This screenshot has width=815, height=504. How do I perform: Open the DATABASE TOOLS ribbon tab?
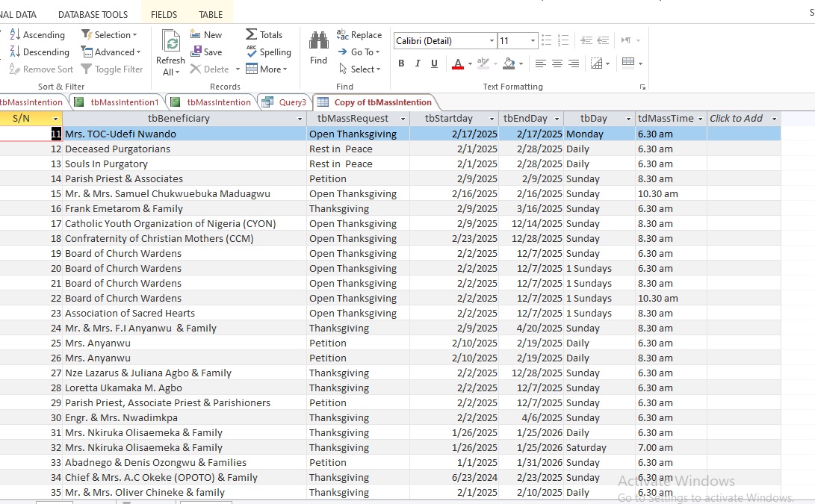[x=93, y=14]
